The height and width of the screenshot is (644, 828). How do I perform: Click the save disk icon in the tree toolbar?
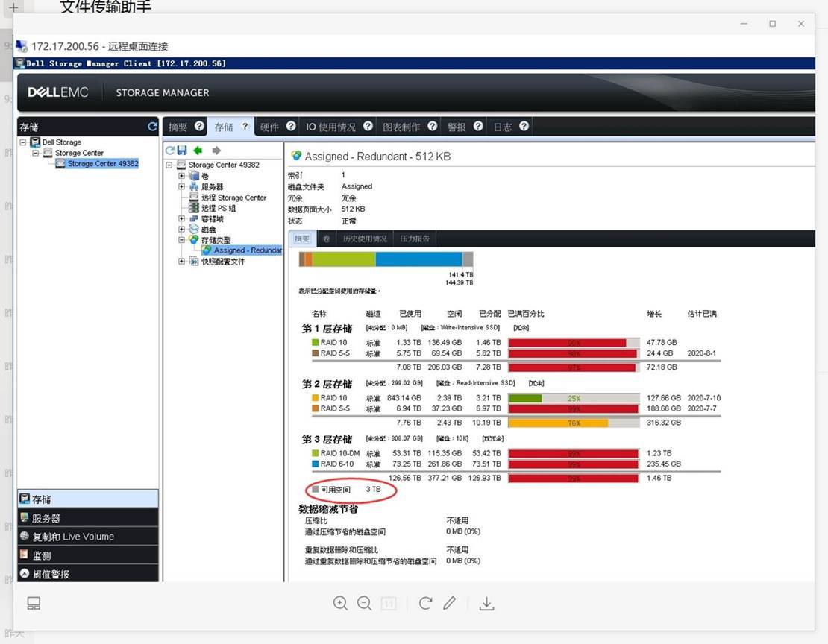pos(182,151)
